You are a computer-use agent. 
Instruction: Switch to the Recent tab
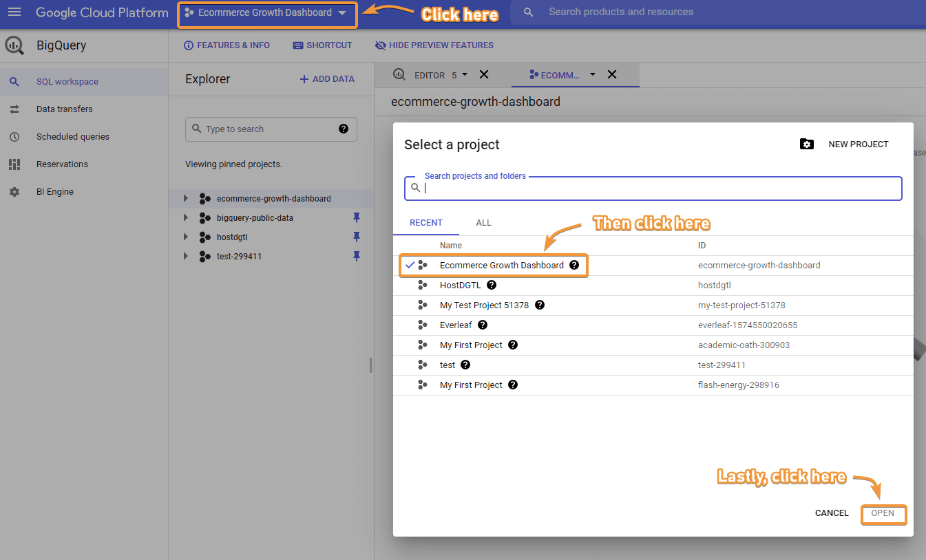click(x=426, y=224)
